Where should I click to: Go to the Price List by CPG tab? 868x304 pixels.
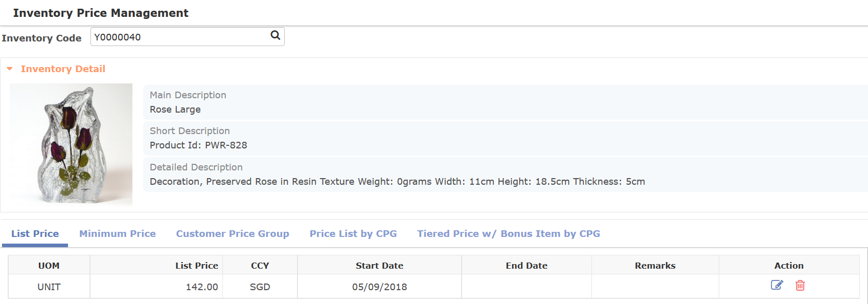[x=353, y=234]
